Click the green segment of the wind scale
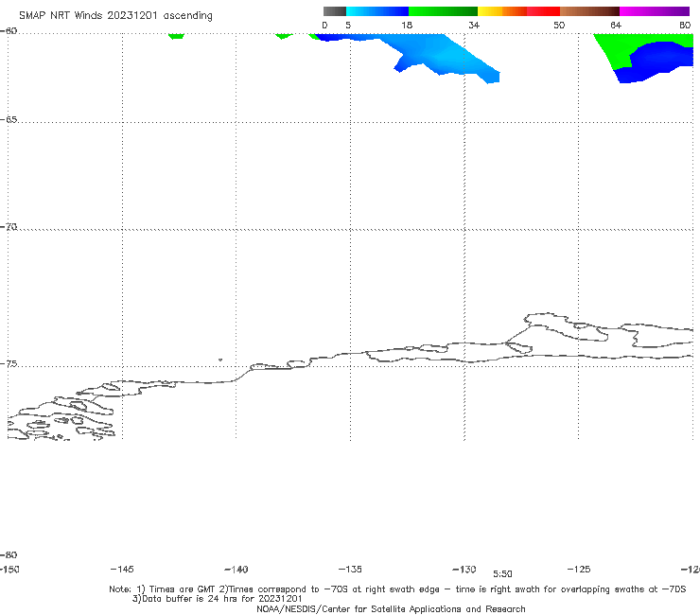The height and width of the screenshot is (615, 700). (x=443, y=11)
